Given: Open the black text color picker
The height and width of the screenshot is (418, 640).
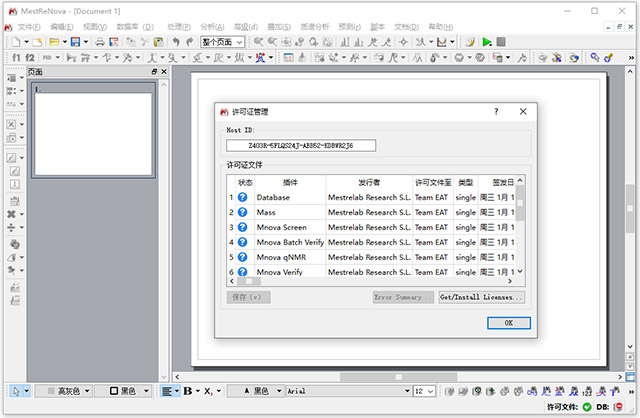Looking at the screenshot, I should click(256, 391).
